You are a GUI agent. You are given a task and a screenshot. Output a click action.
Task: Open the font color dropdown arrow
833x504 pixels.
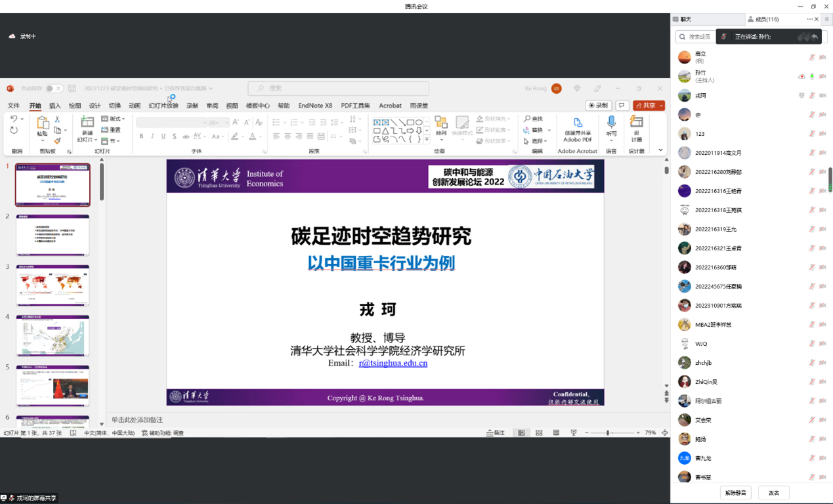pyautogui.click(x=260, y=136)
